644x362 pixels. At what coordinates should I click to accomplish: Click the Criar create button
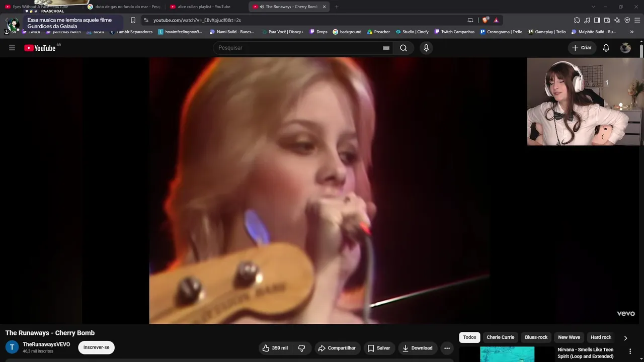(x=582, y=48)
